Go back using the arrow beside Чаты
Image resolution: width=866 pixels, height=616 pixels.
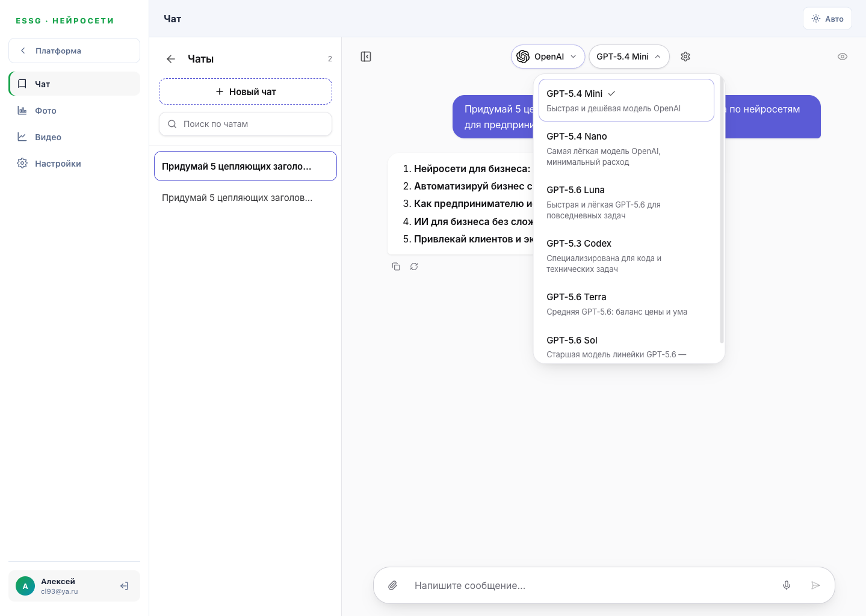(x=171, y=59)
